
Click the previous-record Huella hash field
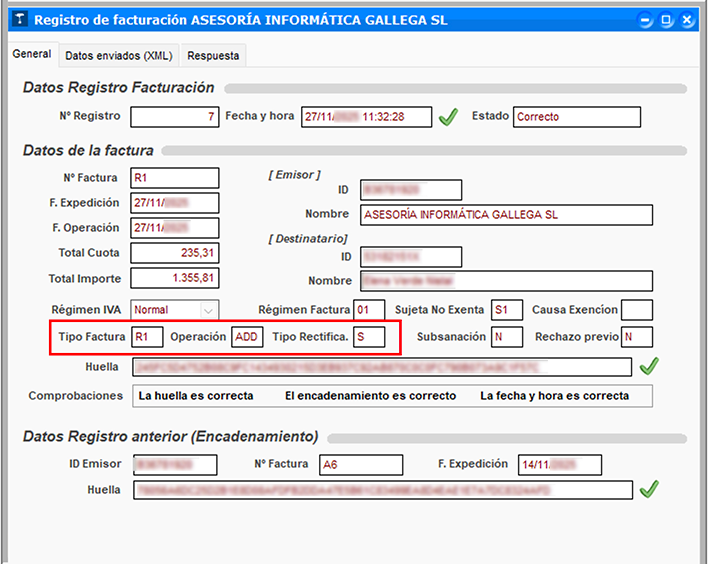(383, 490)
